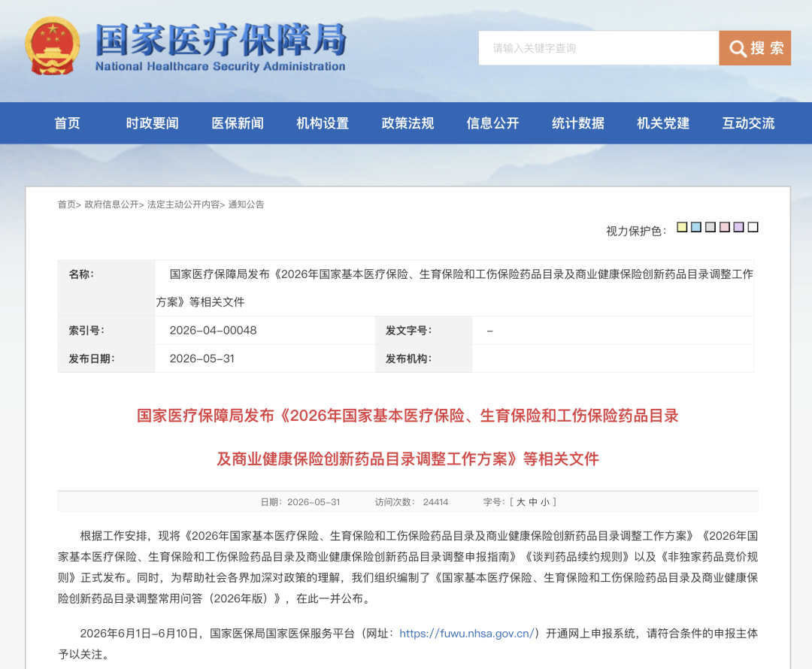This screenshot has height=669, width=812.
Task: Select the blue eye-protection color swatch
Action: tap(696, 227)
